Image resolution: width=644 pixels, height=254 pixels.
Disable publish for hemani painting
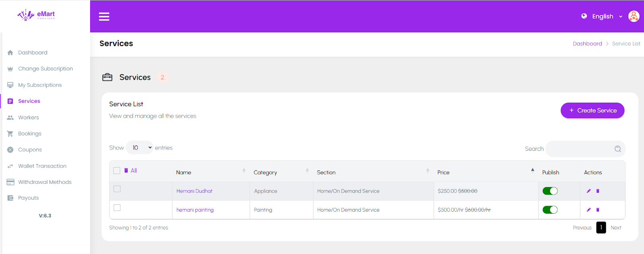click(x=550, y=210)
